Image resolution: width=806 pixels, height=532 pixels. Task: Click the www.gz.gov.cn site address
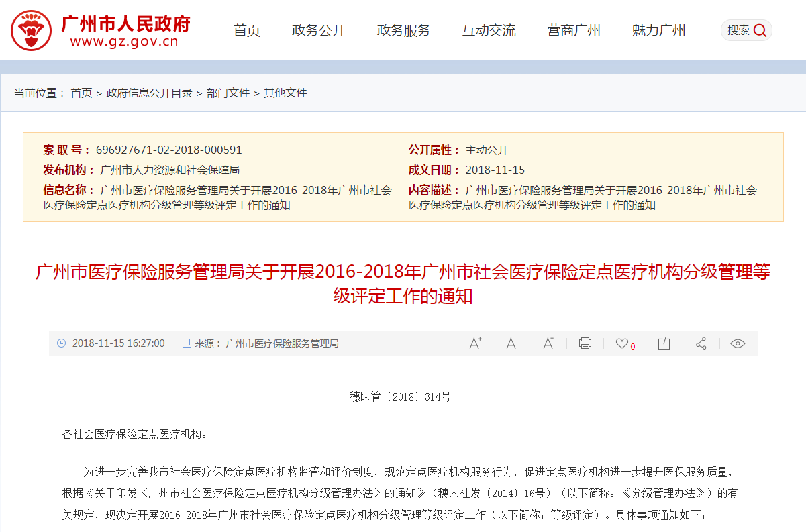coord(123,42)
